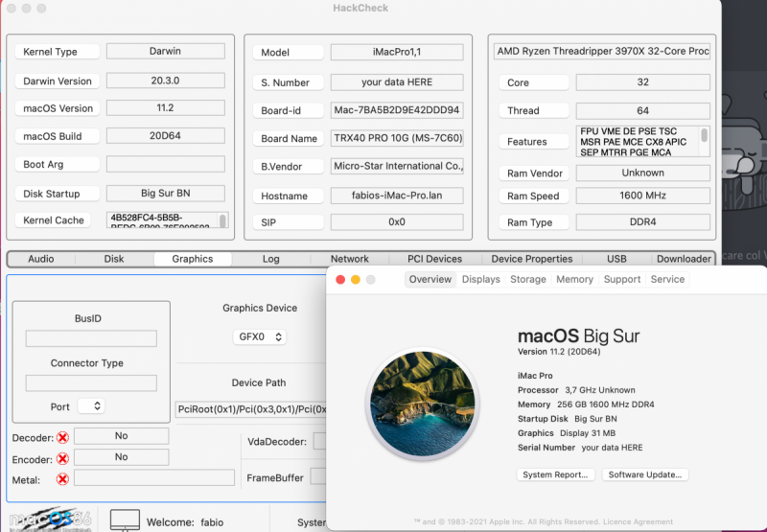Click the BusID input field
Screen dimensions: 767x532
coord(91,338)
